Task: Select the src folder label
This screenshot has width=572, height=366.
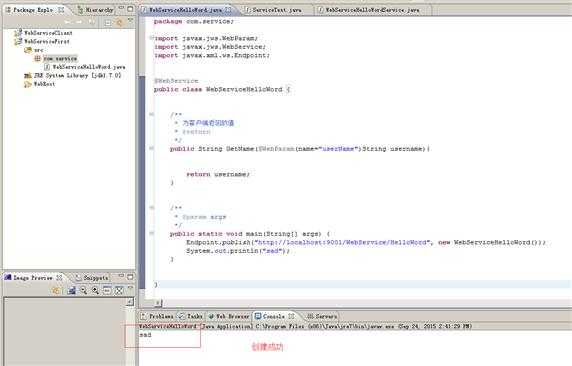Action: (39, 50)
